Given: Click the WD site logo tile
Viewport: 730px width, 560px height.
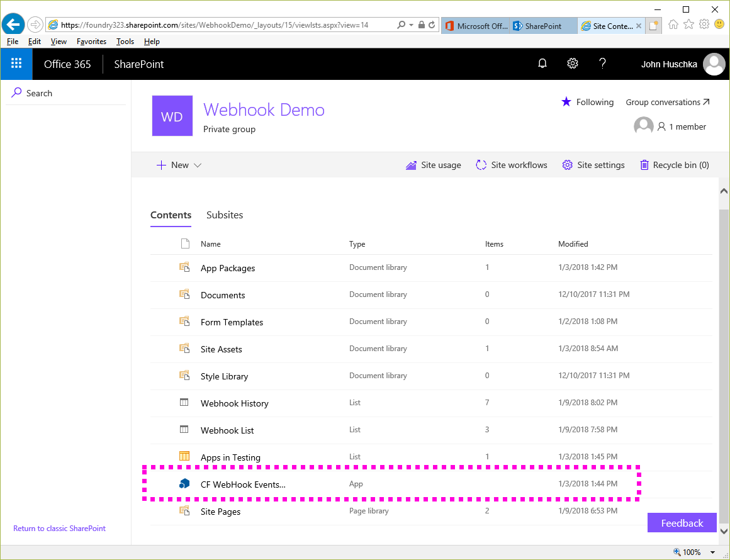Looking at the screenshot, I should click(x=172, y=116).
